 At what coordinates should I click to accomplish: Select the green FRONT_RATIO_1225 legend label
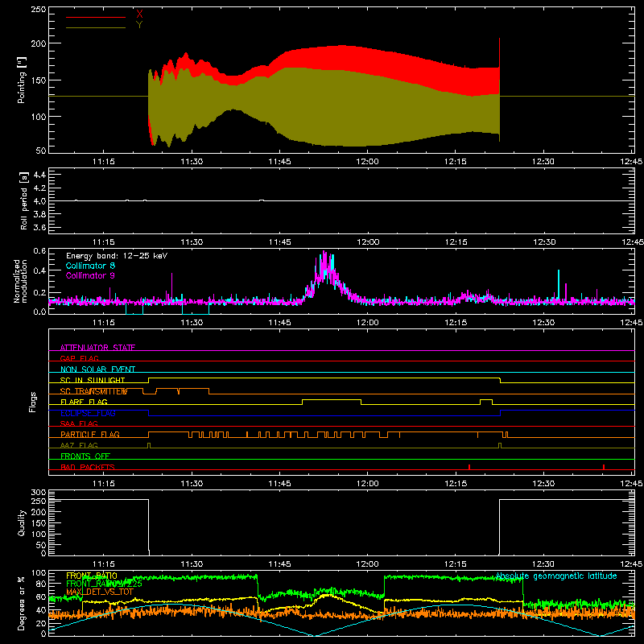[104, 584]
